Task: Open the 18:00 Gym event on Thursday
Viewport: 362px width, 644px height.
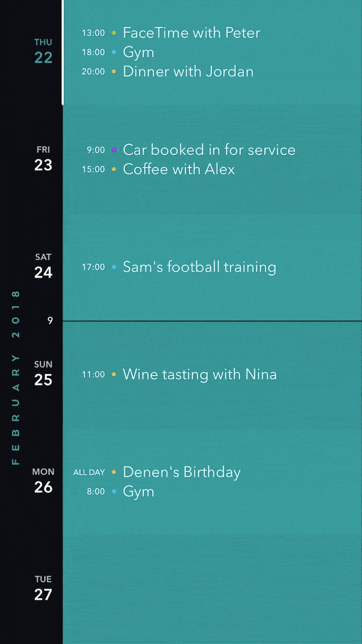Action: pyautogui.click(x=138, y=52)
